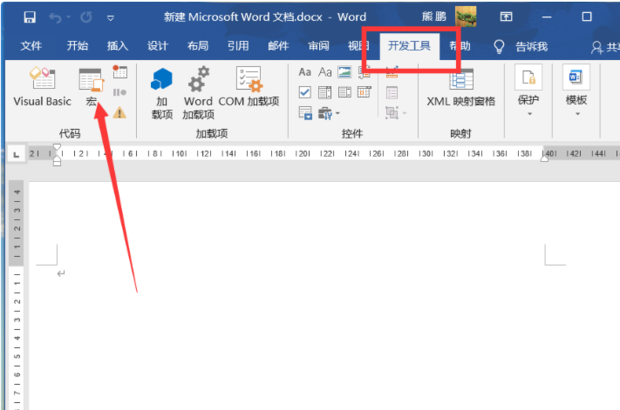The image size is (620, 410).
Task: Expand the legacy tools dropdown arrow
Action: pyautogui.click(x=337, y=113)
